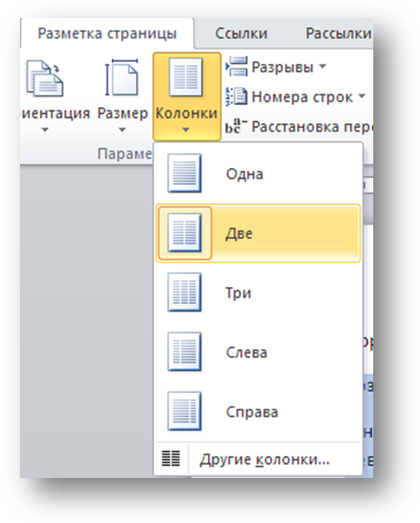Open the Ссылки ribbon tab

point(241,34)
